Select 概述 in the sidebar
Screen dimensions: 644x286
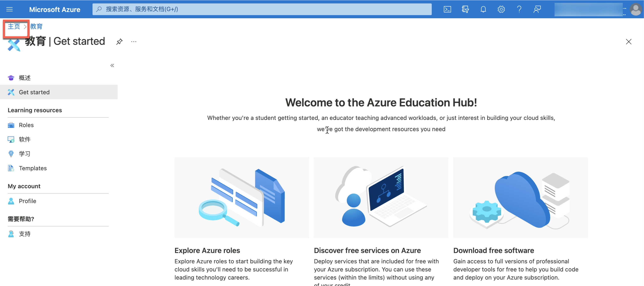tap(25, 78)
